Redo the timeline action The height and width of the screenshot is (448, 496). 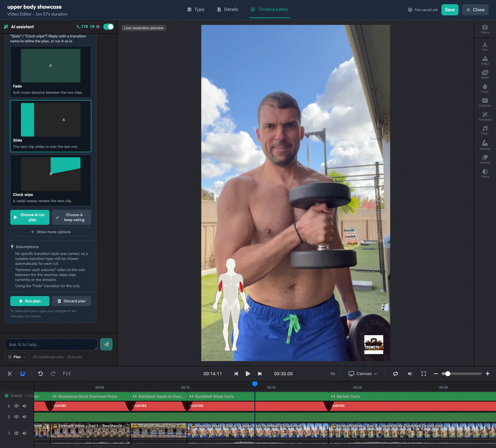click(53, 374)
